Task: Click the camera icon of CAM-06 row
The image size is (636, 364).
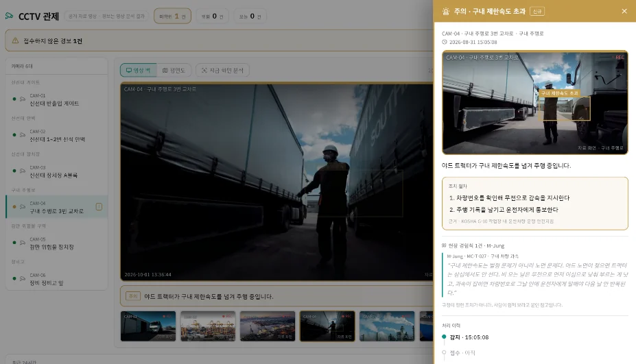Action: click(23, 278)
